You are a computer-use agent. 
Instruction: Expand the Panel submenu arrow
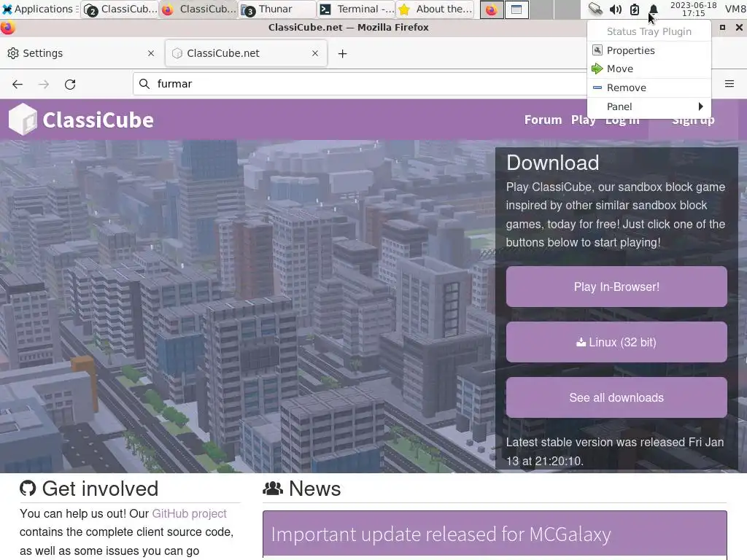700,106
